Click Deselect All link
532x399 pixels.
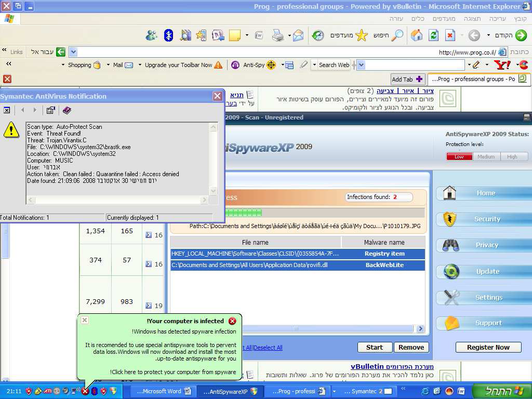point(268,348)
